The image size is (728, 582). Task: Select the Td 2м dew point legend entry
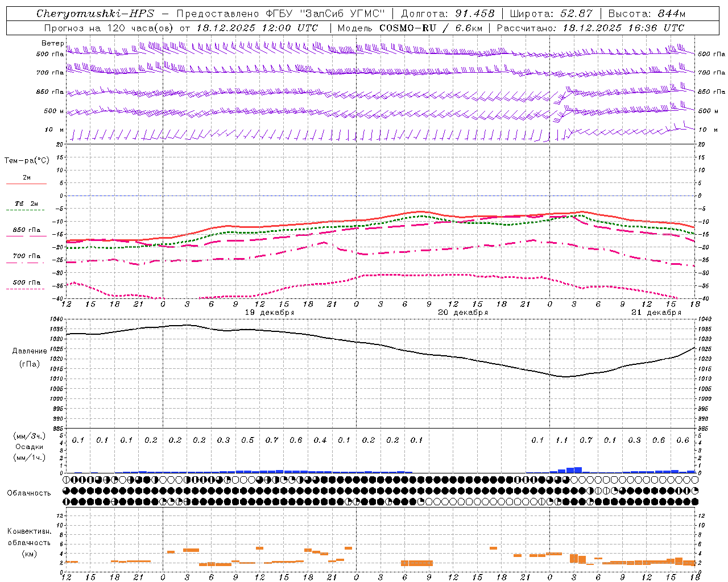27,203
